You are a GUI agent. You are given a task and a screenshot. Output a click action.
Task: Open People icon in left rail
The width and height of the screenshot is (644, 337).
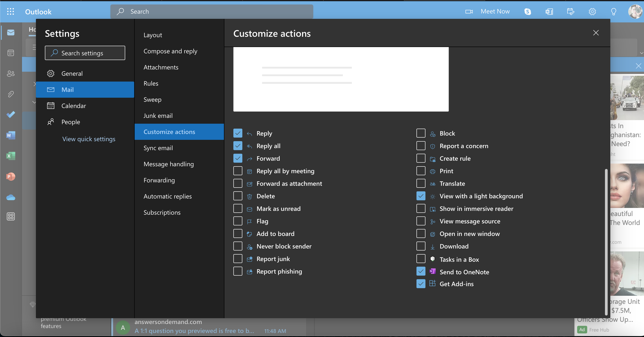(11, 73)
